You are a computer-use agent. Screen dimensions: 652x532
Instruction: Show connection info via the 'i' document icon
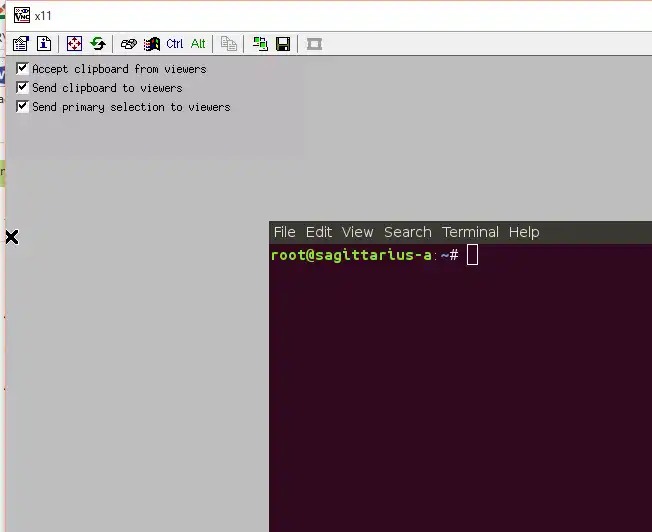44,44
